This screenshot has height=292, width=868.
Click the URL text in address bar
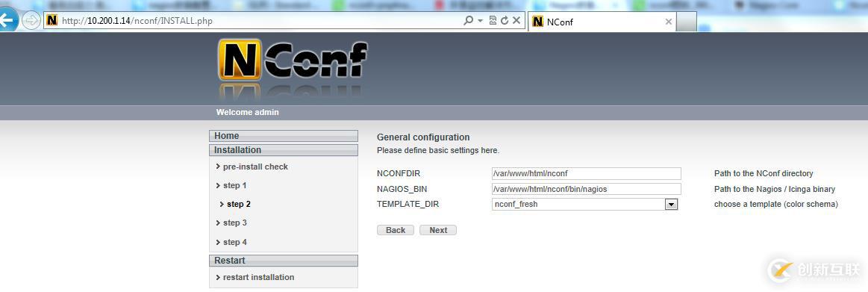[x=137, y=21]
